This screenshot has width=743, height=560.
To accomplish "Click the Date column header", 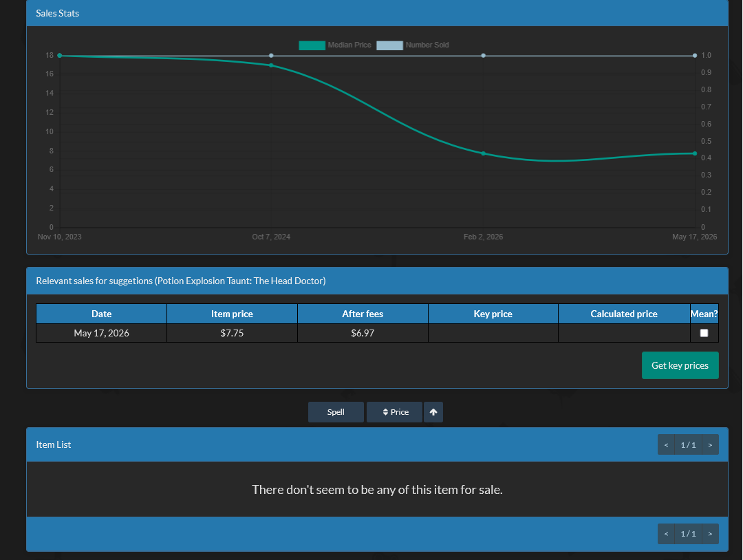I will (101, 314).
